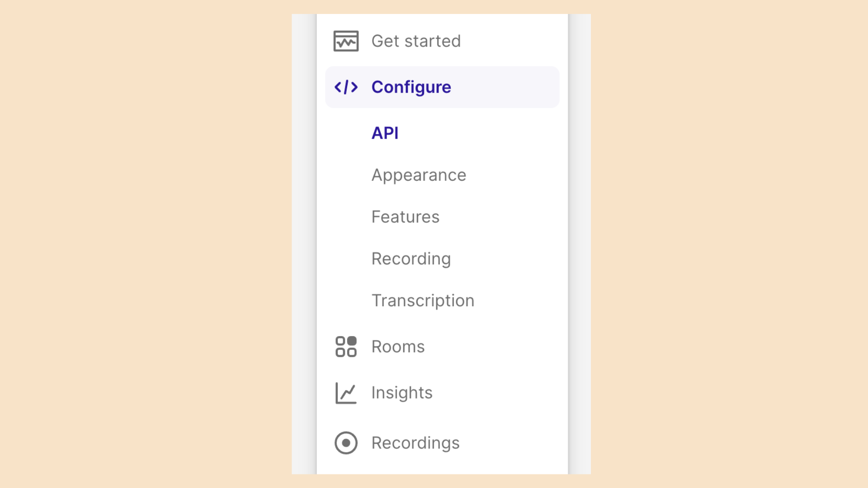
Task: Select the Transcription submenu item
Action: pos(423,300)
